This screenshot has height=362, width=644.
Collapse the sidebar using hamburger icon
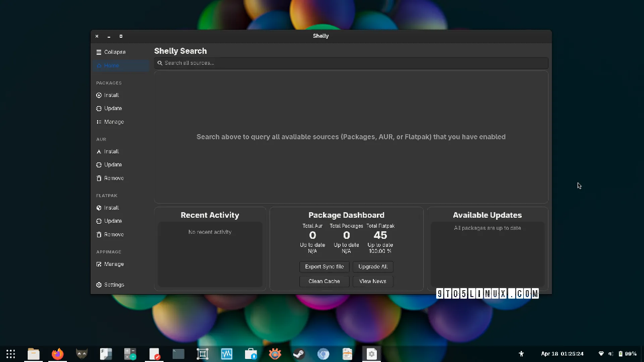(x=99, y=52)
